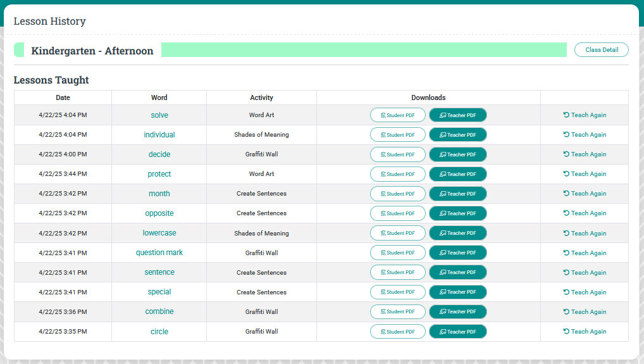Screen dimensions: 644x364
Task: Open the 'circle' word link
Action: point(159,332)
